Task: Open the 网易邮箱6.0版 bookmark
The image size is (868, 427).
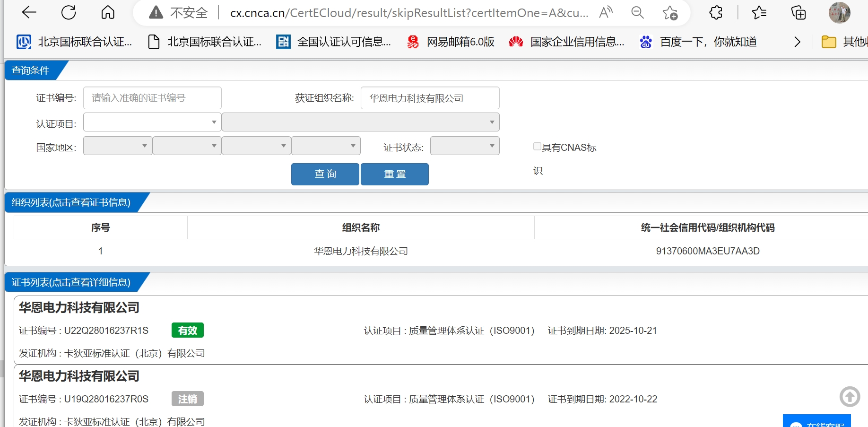Action: pyautogui.click(x=451, y=42)
